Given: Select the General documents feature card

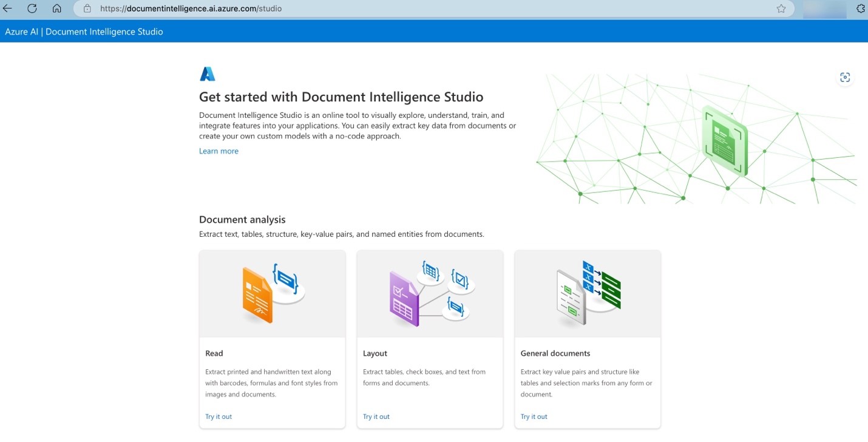Looking at the screenshot, I should coord(587,338).
